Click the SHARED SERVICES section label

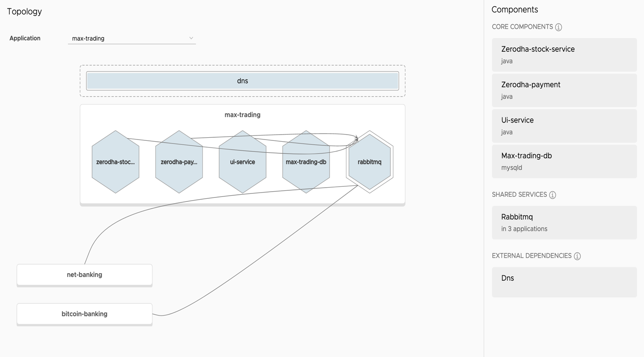click(519, 195)
